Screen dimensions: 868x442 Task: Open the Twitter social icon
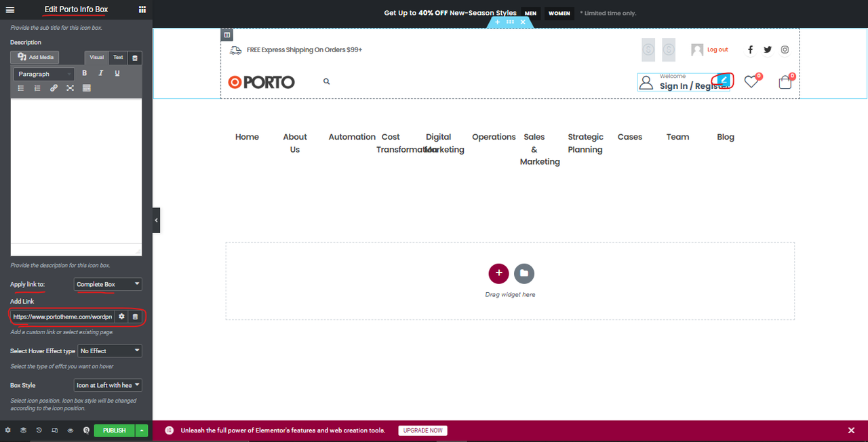[x=768, y=49]
